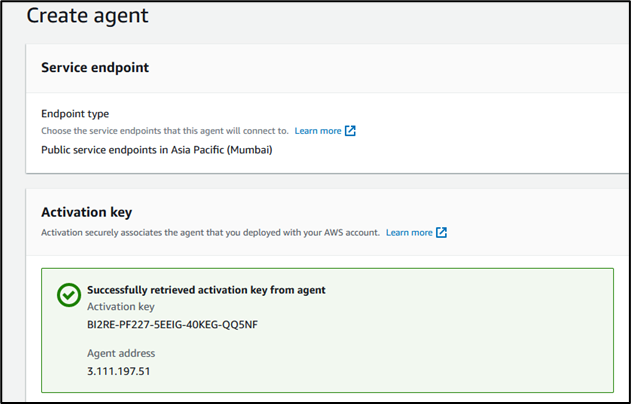Viewport: 631px width, 404px height.
Task: Click the Create agent page heading
Action: pyautogui.click(x=87, y=16)
